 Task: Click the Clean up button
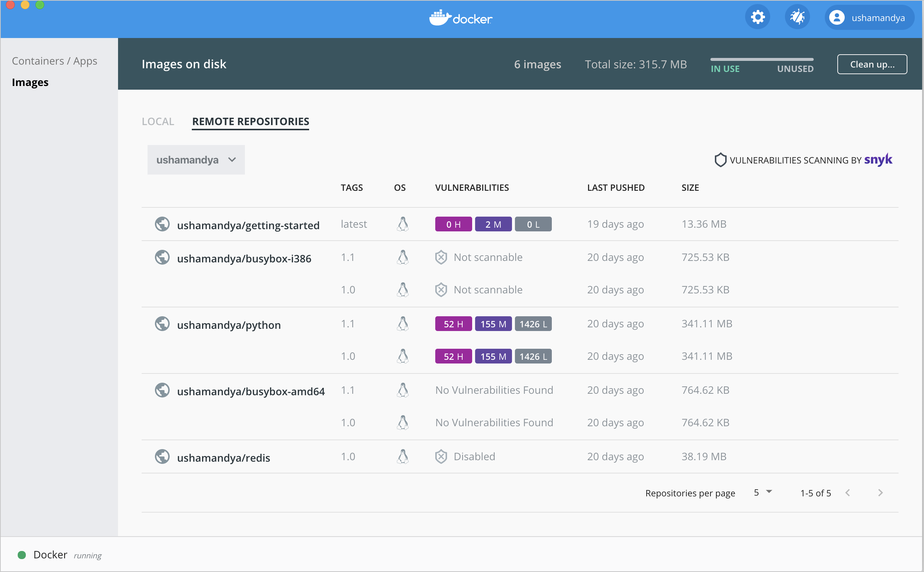point(872,64)
